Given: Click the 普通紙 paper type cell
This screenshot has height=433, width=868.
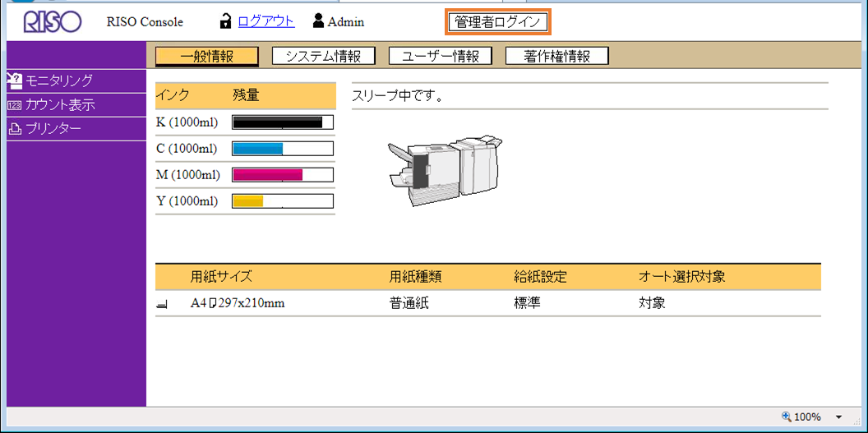Looking at the screenshot, I should pos(409,303).
